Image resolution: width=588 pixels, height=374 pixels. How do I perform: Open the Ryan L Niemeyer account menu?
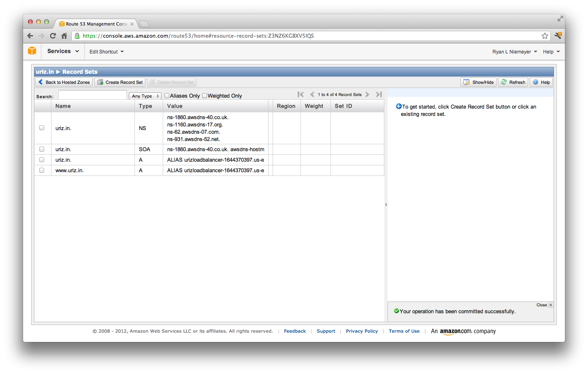pyautogui.click(x=514, y=51)
